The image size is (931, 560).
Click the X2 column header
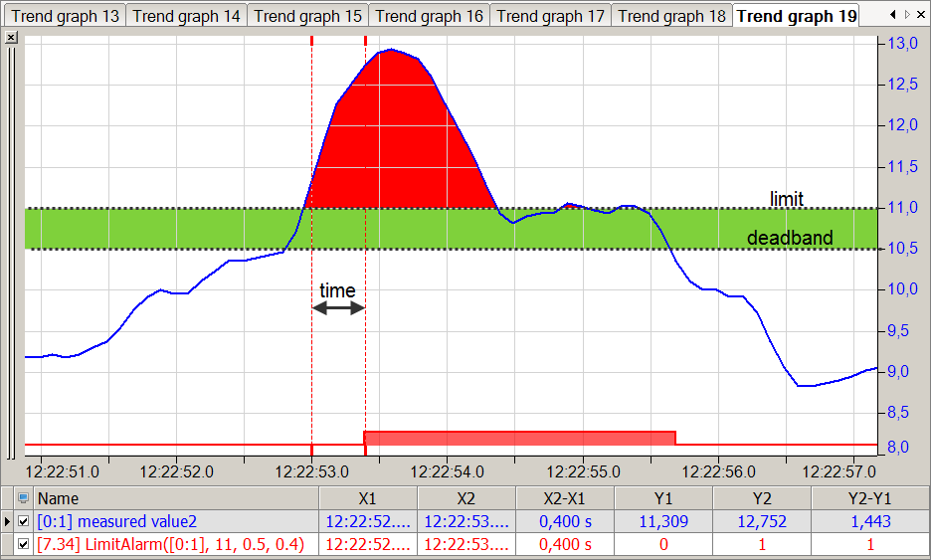coord(466,498)
